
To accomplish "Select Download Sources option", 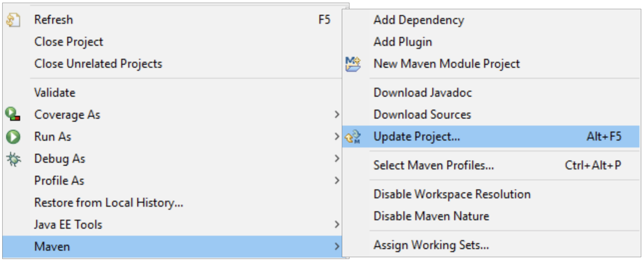I will pos(422,114).
